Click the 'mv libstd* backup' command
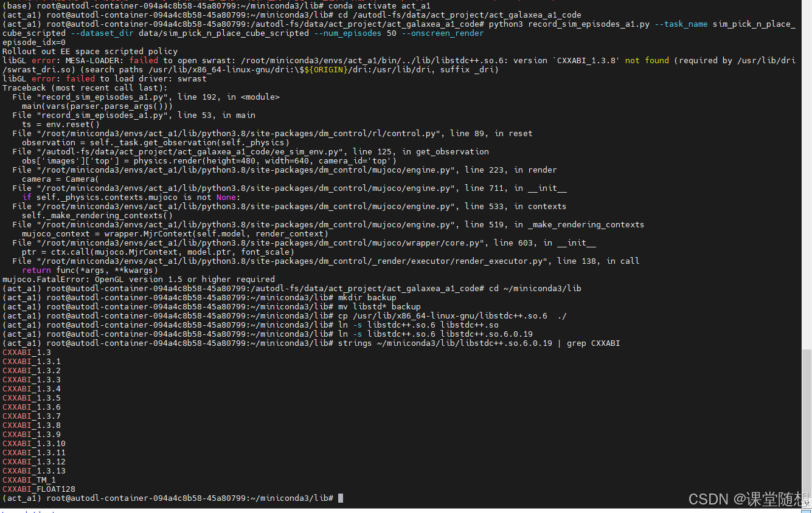The image size is (812, 513). pyautogui.click(x=380, y=307)
